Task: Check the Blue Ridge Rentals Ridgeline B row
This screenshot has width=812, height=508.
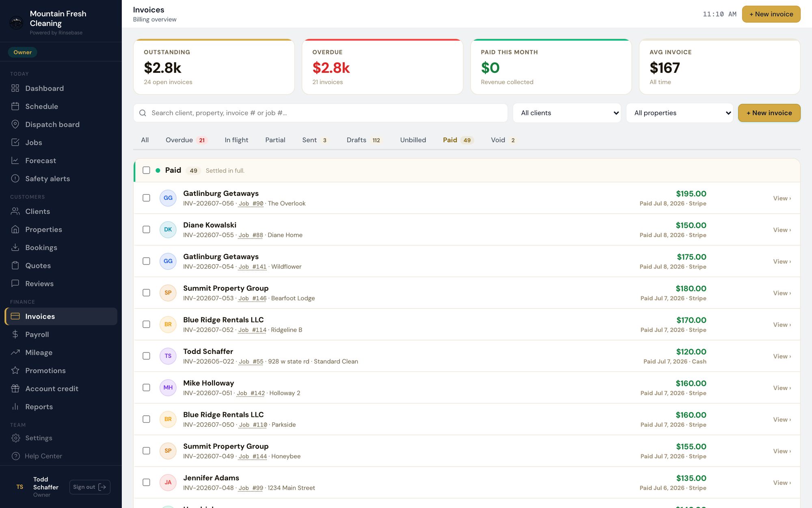Action: (x=146, y=324)
